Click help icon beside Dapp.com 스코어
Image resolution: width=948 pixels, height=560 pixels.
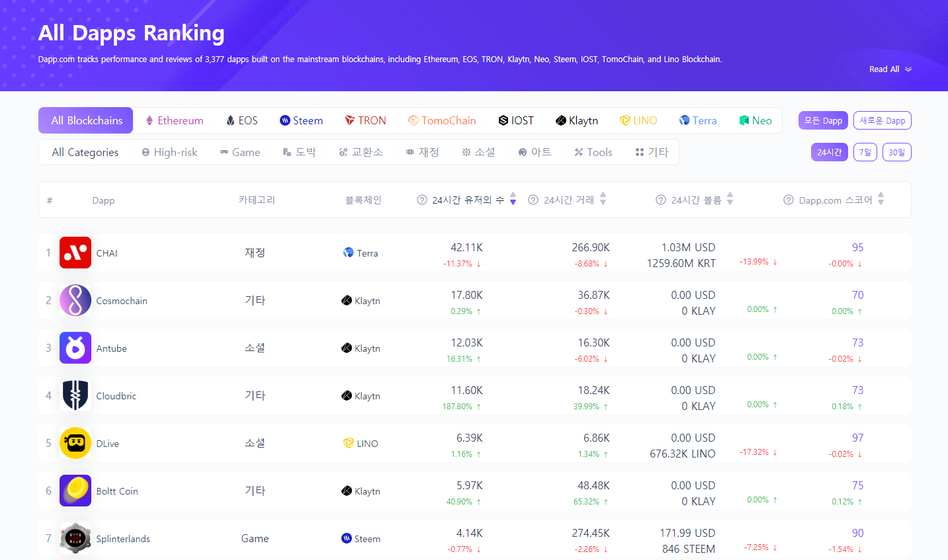tap(788, 200)
